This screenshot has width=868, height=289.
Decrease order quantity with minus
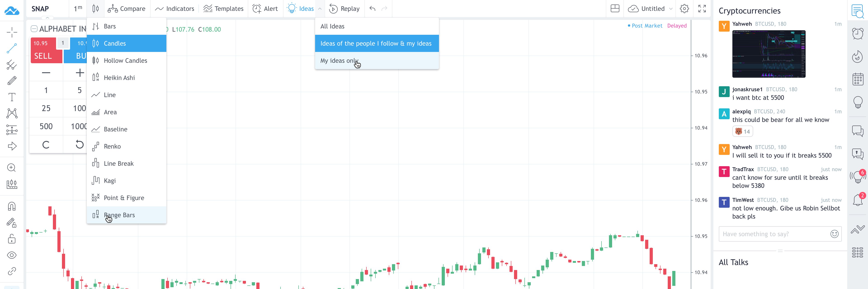[x=46, y=72]
